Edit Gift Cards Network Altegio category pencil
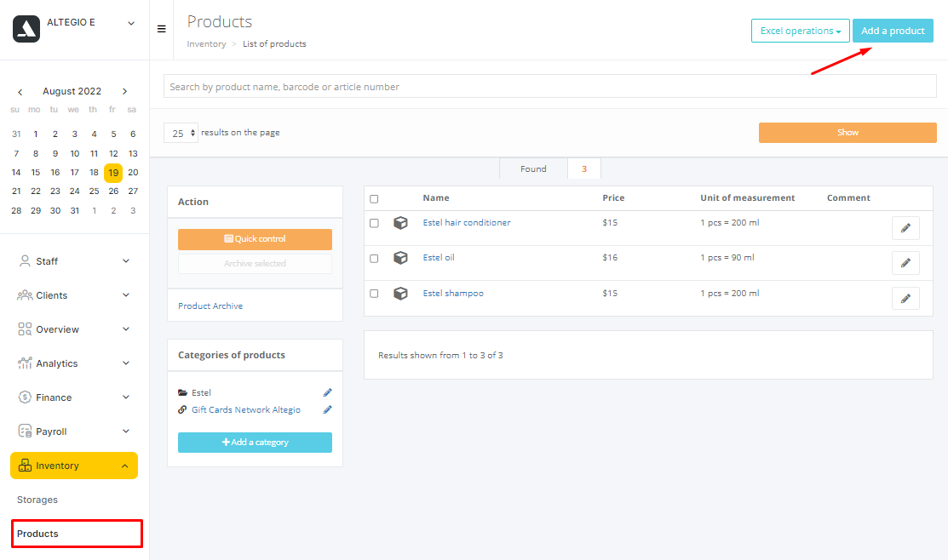This screenshot has width=948, height=560. pyautogui.click(x=328, y=409)
